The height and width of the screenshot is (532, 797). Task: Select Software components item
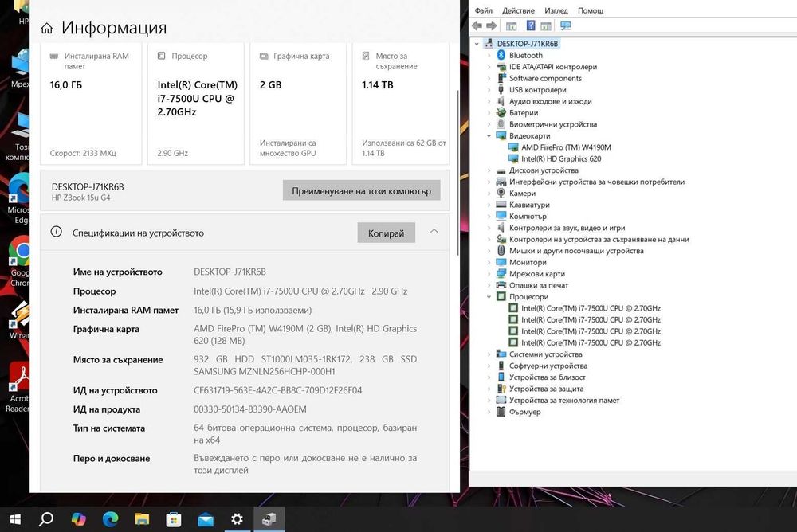pos(545,78)
